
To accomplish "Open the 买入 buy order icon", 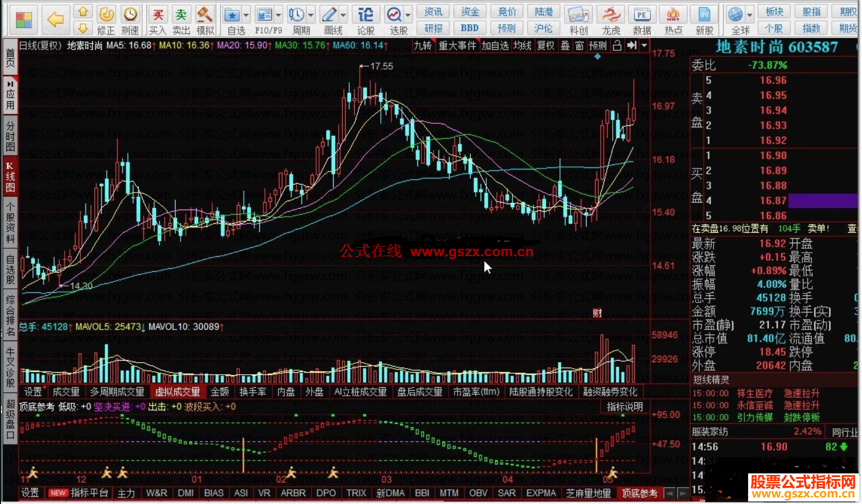I will pyautogui.click(x=158, y=20).
